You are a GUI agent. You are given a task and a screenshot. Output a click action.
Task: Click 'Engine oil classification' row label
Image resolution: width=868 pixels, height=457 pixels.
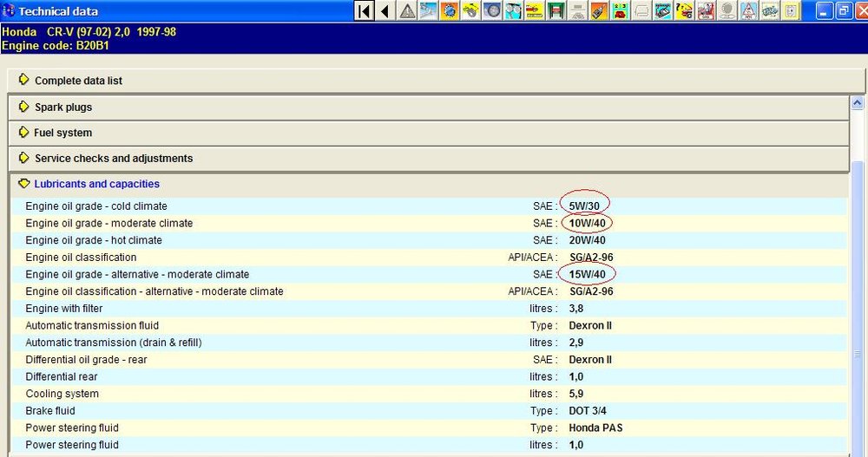click(81, 258)
